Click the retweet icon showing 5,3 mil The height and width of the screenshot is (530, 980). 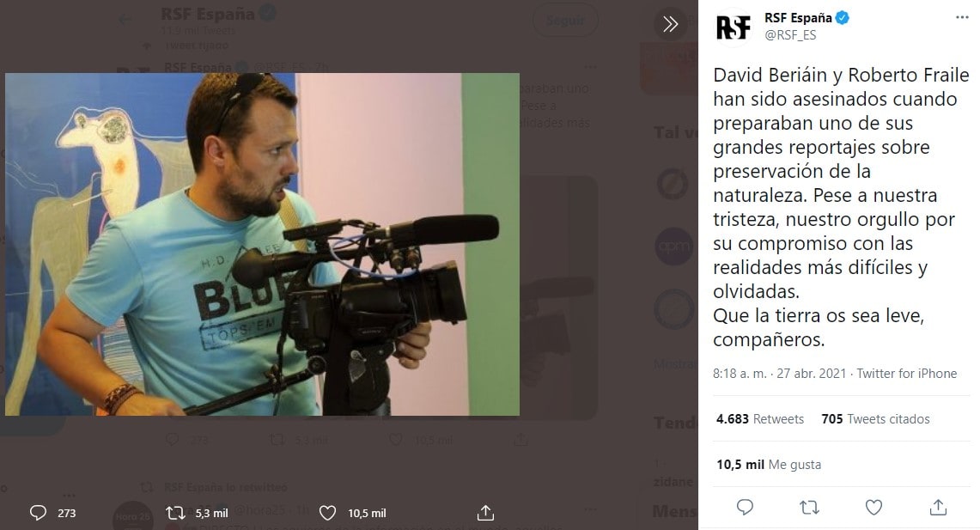(x=175, y=513)
